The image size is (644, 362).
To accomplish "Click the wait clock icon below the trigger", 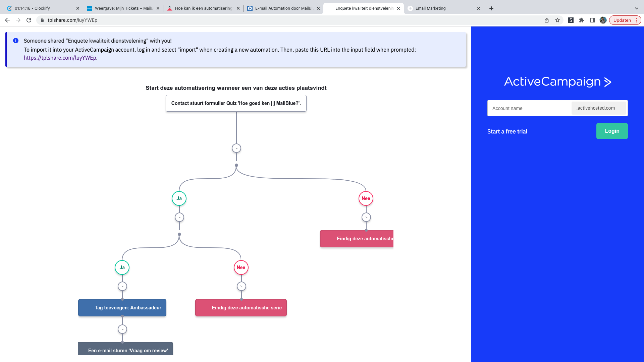I will pyautogui.click(x=236, y=148).
